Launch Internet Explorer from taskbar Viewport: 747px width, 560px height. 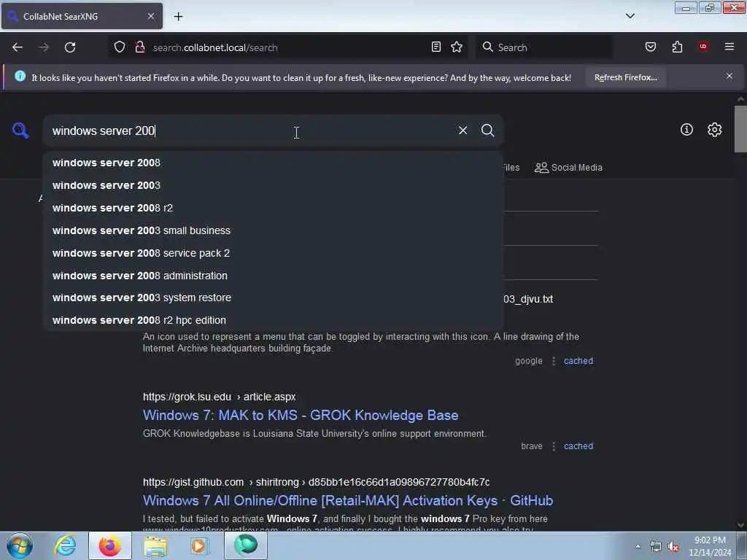[65, 545]
